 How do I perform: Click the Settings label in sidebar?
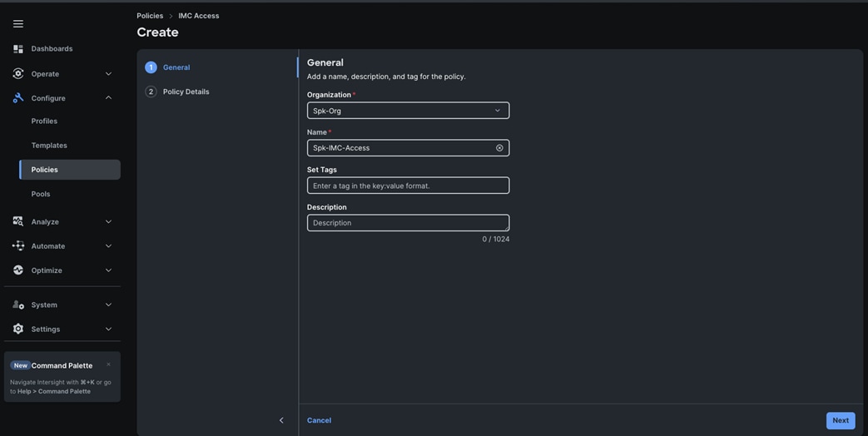click(46, 329)
